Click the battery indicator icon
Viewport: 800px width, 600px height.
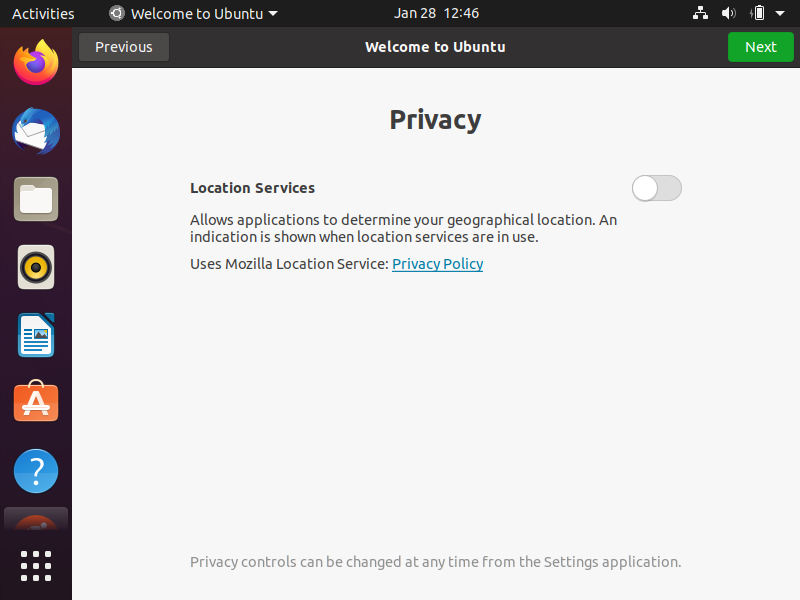(758, 13)
